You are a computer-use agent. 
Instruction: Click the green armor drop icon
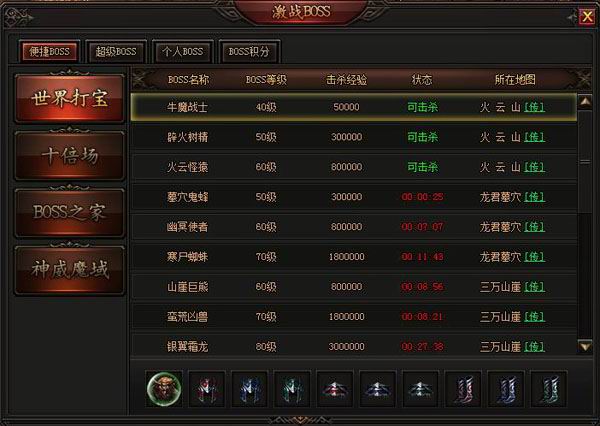coord(292,388)
